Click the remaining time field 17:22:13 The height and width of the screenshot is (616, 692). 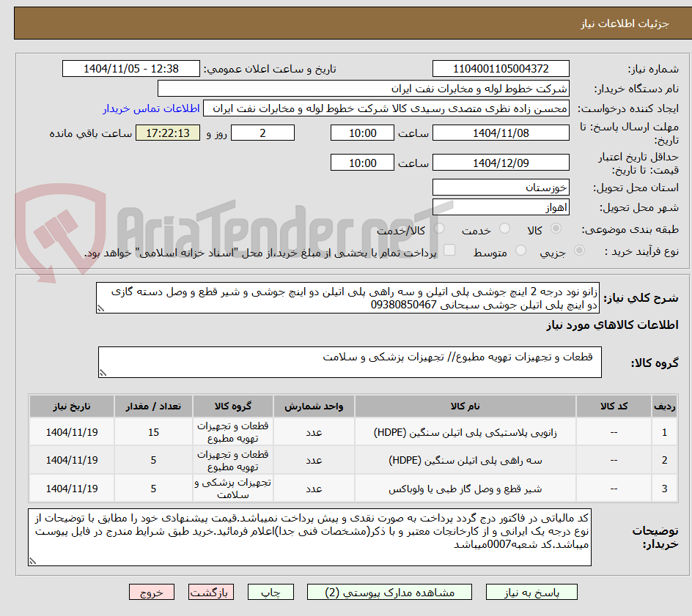click(x=168, y=133)
